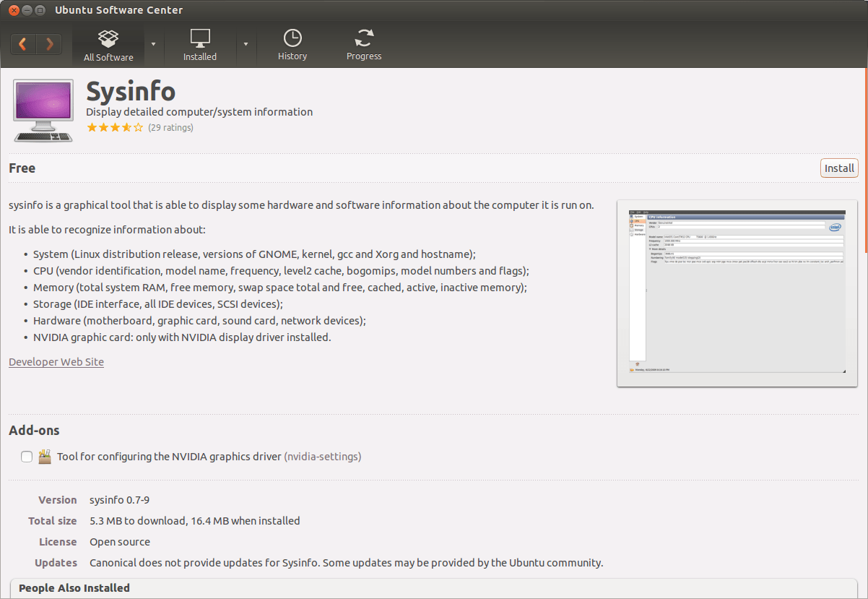The height and width of the screenshot is (599, 868).
Task: Open the All Software view
Action: pyautogui.click(x=108, y=45)
